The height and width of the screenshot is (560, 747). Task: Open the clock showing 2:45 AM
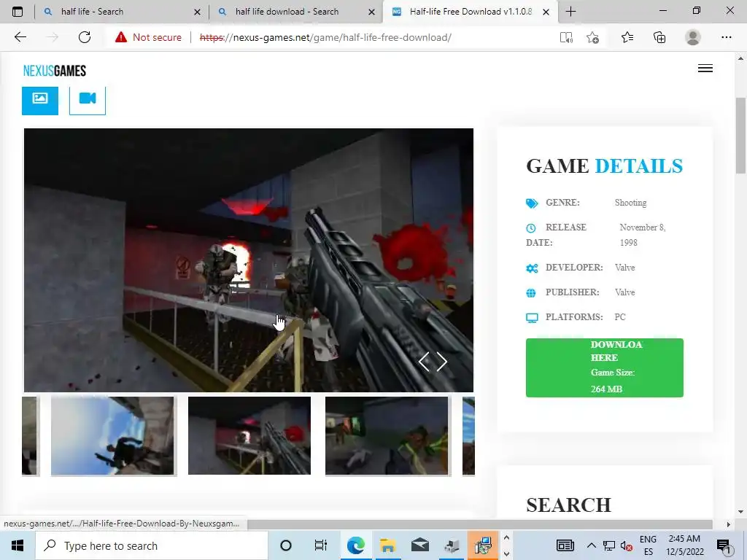click(x=684, y=545)
